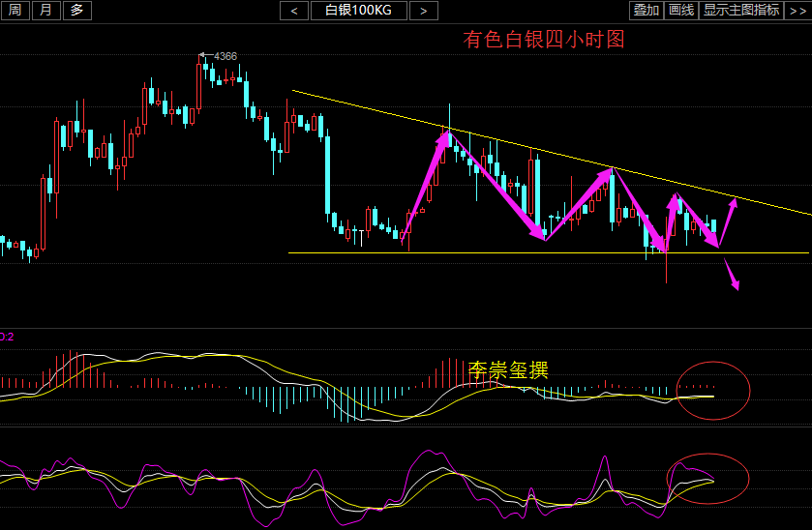The image size is (812, 530).
Task: Click the yellow 李崇玺撰 author watermark
Action: point(508,369)
